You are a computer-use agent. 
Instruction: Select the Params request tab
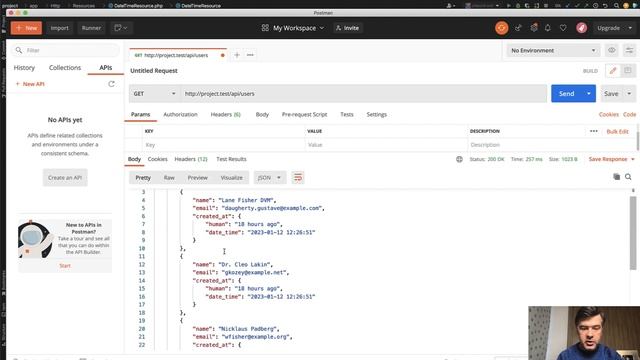pos(140,115)
